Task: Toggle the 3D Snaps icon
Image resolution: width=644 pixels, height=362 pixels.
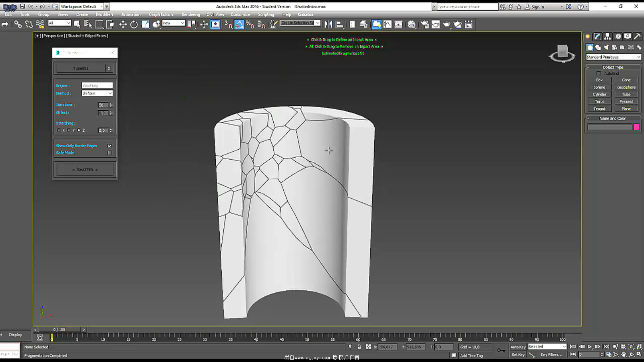Action: (228, 25)
